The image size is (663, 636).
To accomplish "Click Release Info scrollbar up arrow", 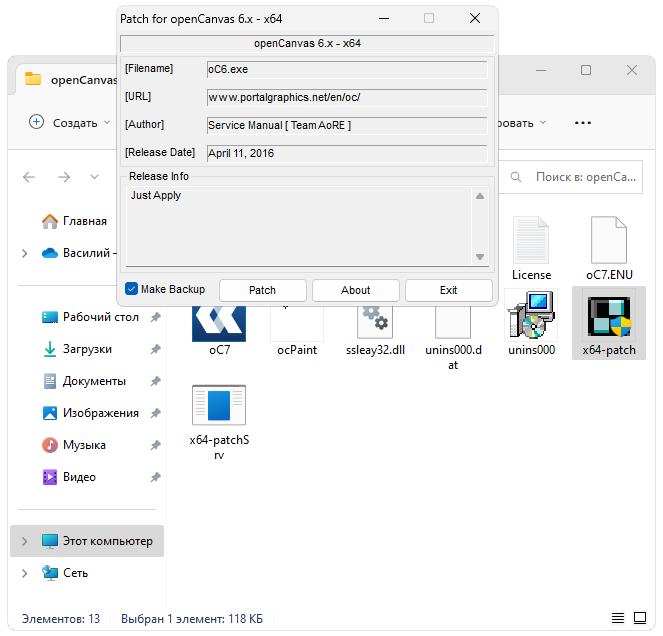I will (x=480, y=196).
